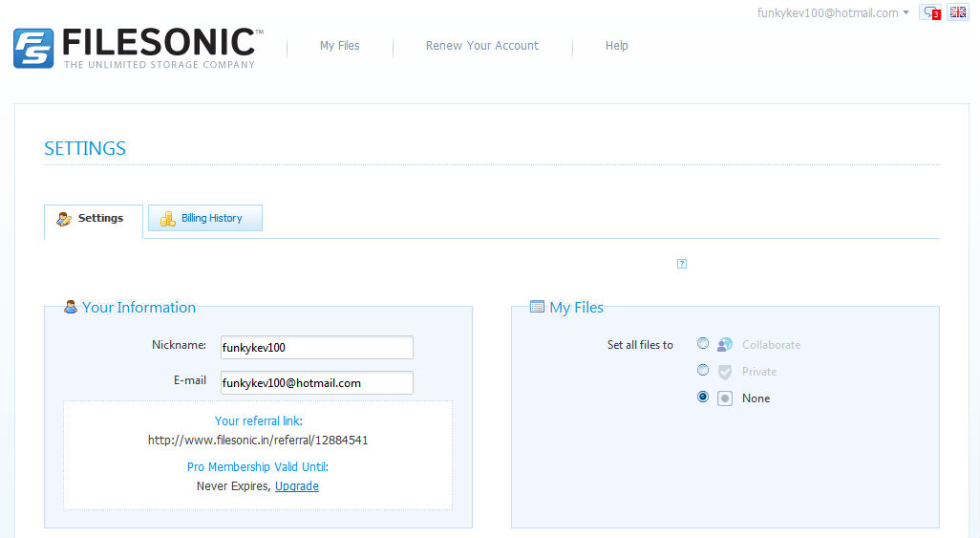Click the Collaborate option label

[771, 345]
